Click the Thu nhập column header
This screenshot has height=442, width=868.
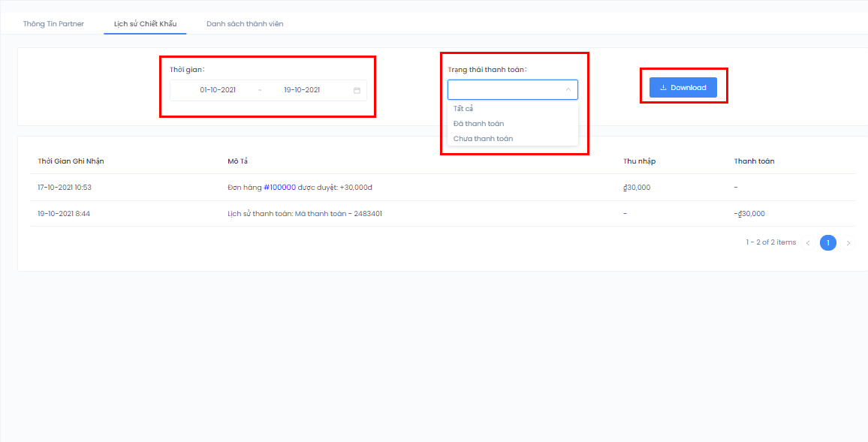(639, 161)
